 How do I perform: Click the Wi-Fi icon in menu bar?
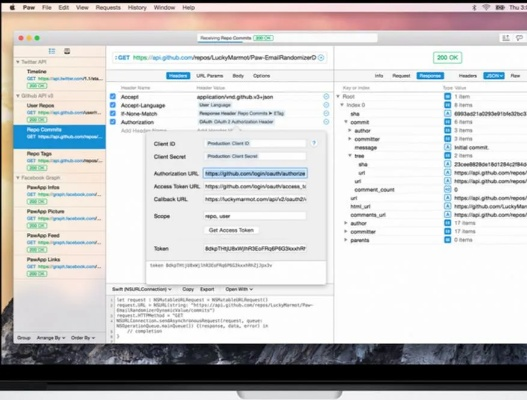(x=486, y=7)
